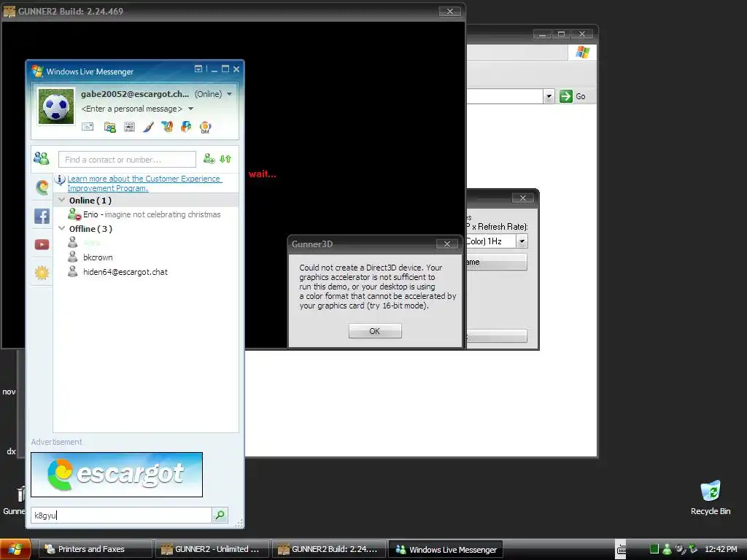Click the contact card icon in Messenger toolbar

click(129, 127)
